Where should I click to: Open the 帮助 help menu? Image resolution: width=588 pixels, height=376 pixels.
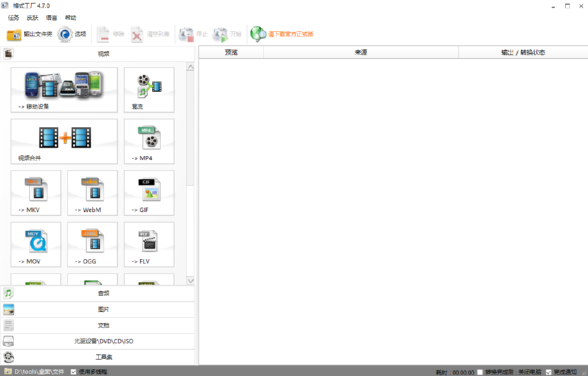point(71,17)
